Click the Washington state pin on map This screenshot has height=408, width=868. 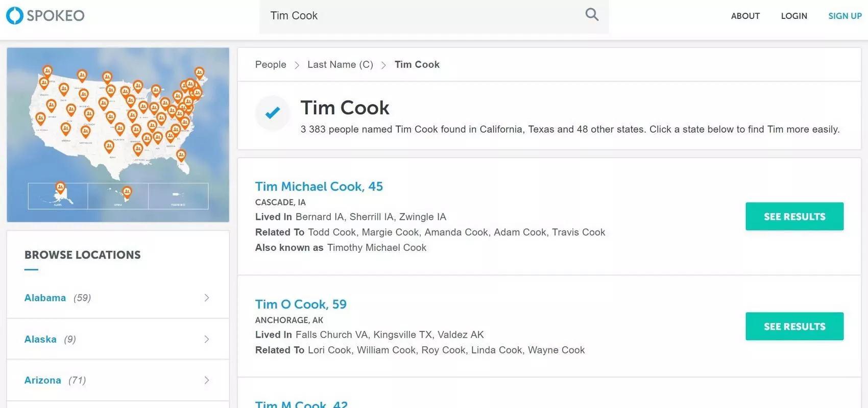click(x=47, y=71)
